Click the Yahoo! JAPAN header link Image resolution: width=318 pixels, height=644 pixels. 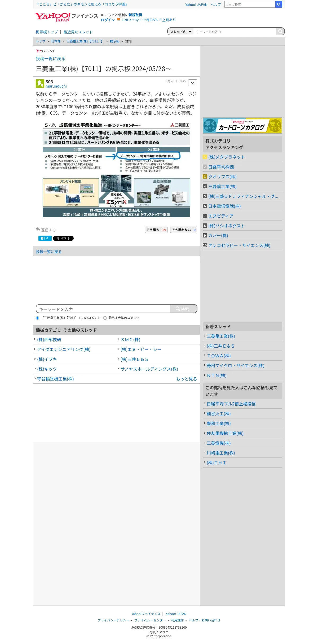196,5
